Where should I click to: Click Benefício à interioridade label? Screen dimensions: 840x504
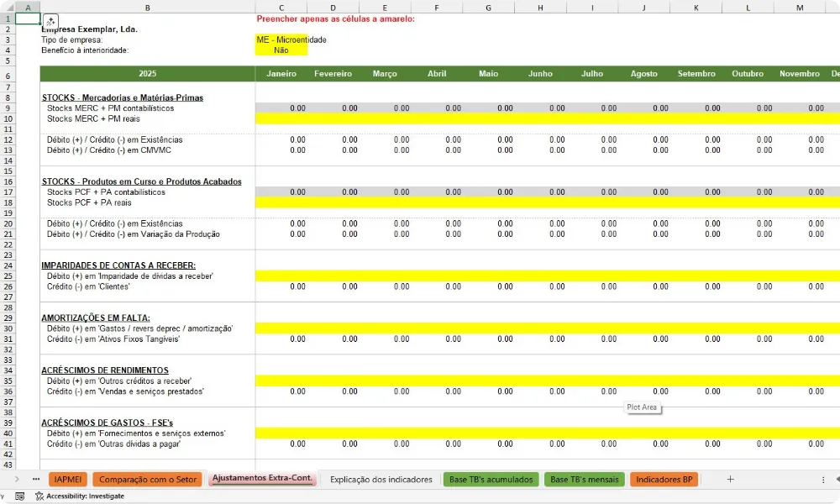(x=85, y=50)
